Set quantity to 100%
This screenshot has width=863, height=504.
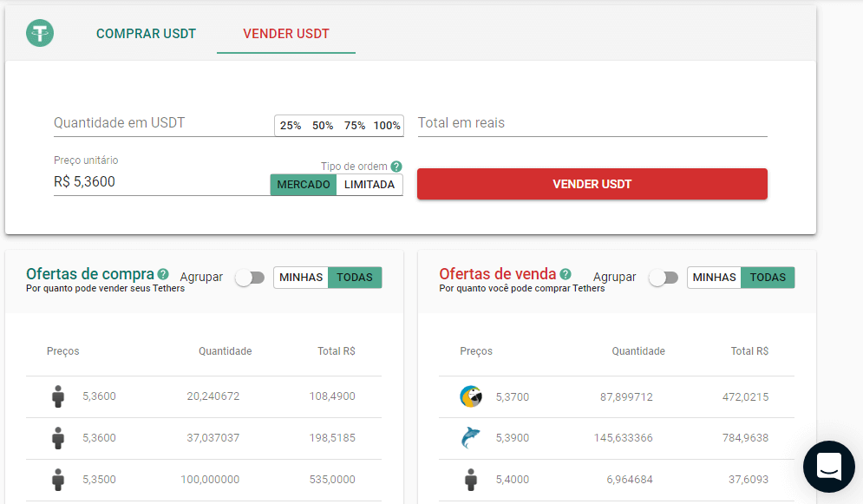(x=387, y=126)
